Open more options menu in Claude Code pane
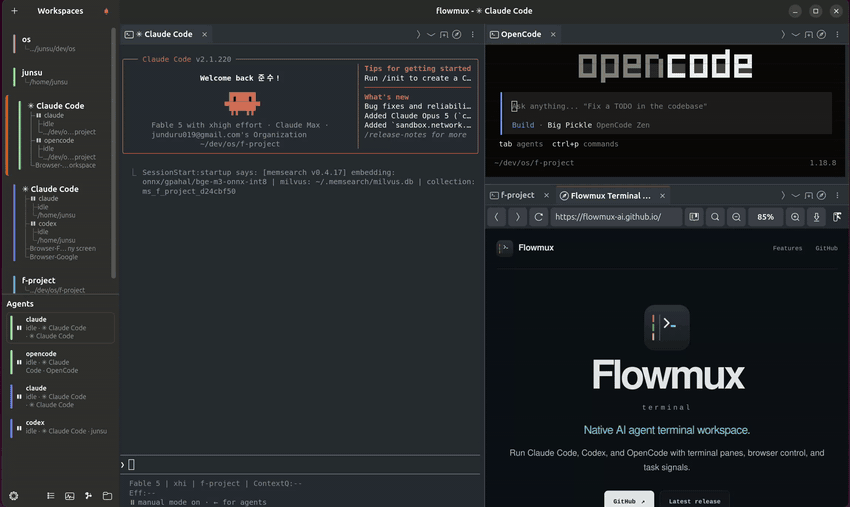This screenshot has height=507, width=850. (473, 34)
